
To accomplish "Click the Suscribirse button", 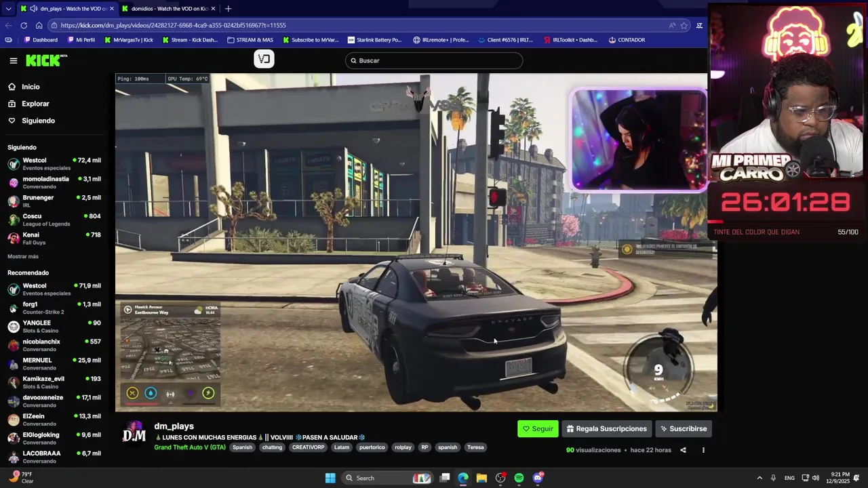I will (x=684, y=428).
